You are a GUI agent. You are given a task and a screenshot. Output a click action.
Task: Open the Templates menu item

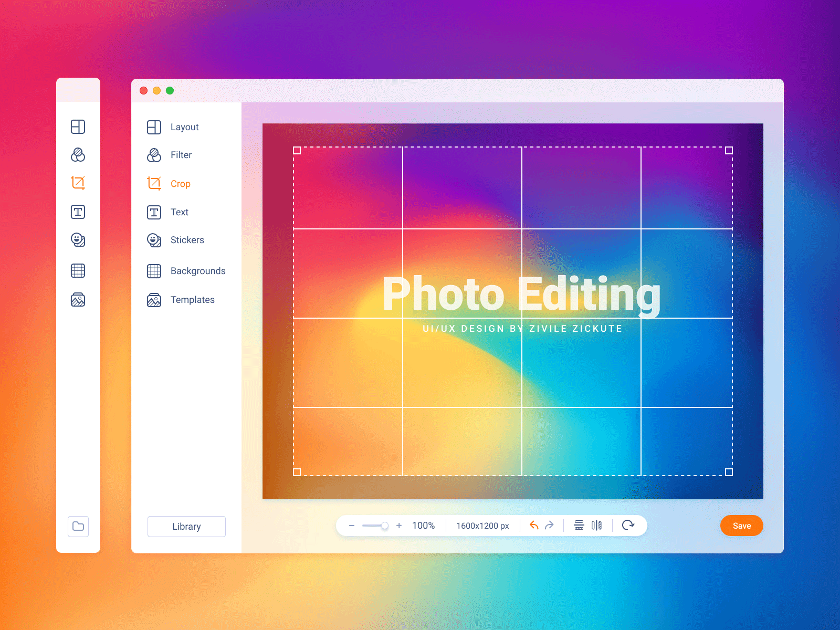[181, 300]
